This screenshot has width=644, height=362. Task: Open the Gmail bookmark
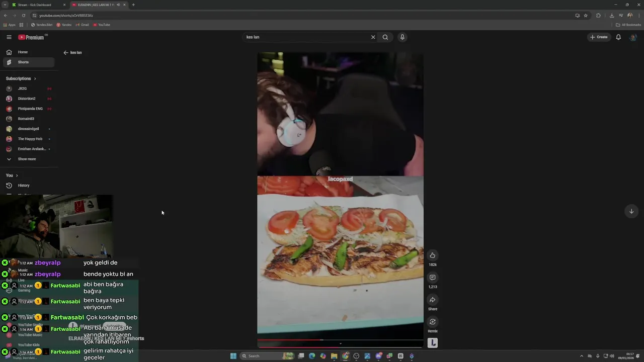coord(82,25)
